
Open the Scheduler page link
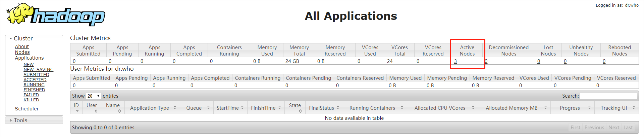27,109
